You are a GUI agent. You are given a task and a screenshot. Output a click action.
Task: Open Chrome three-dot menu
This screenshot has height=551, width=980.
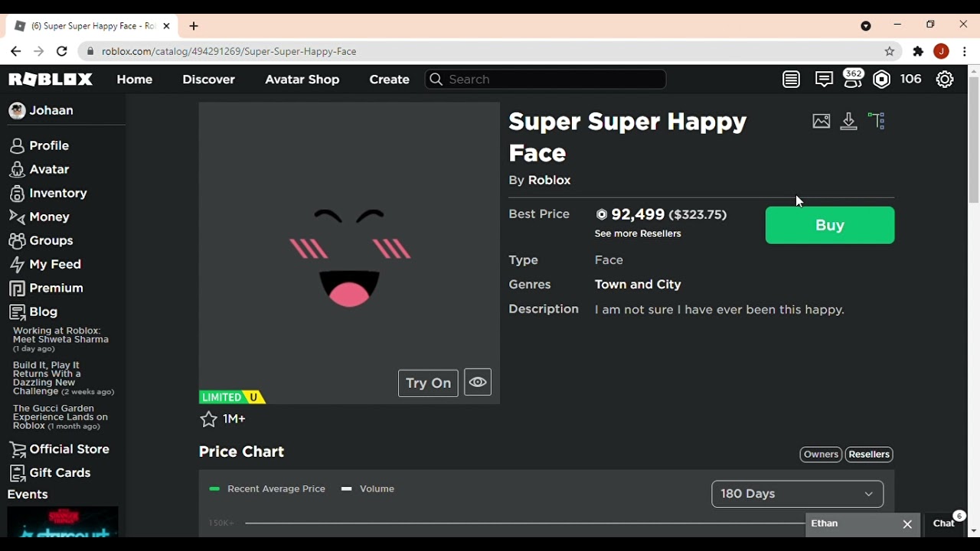tap(965, 51)
